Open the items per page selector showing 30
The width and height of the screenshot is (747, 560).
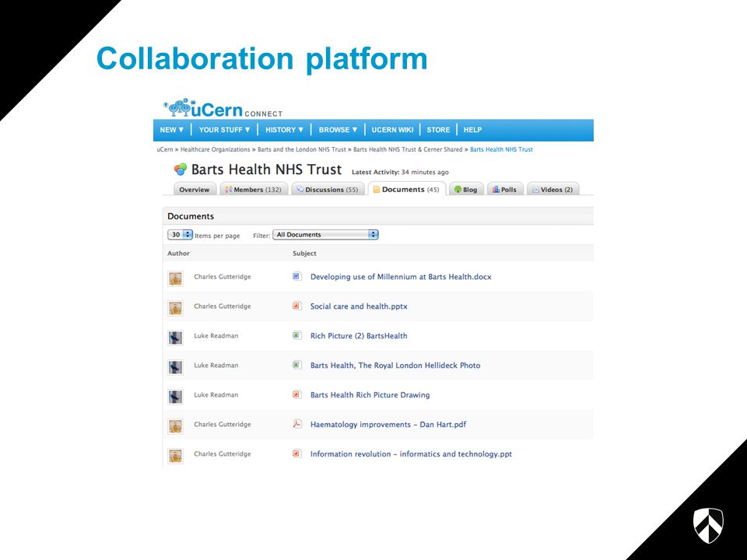[x=180, y=235]
